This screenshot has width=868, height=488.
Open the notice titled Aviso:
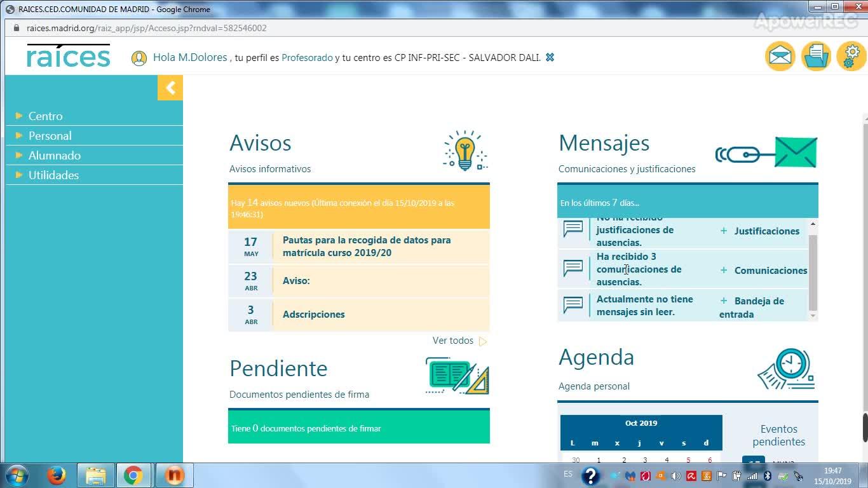pyautogui.click(x=296, y=281)
